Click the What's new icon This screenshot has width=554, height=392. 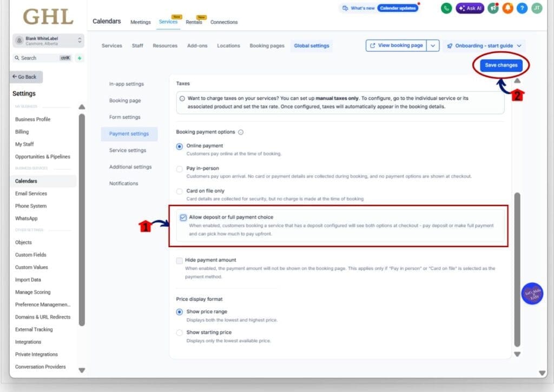[345, 8]
